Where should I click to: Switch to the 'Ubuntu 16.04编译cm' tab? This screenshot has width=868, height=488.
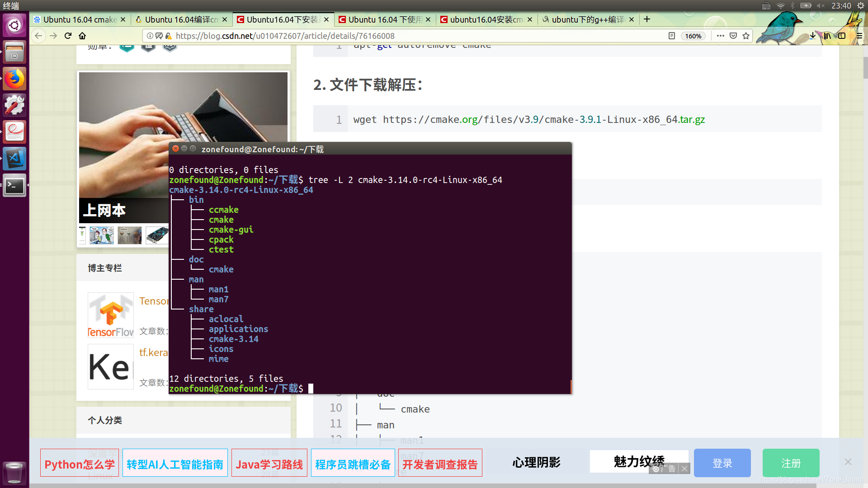(182, 19)
